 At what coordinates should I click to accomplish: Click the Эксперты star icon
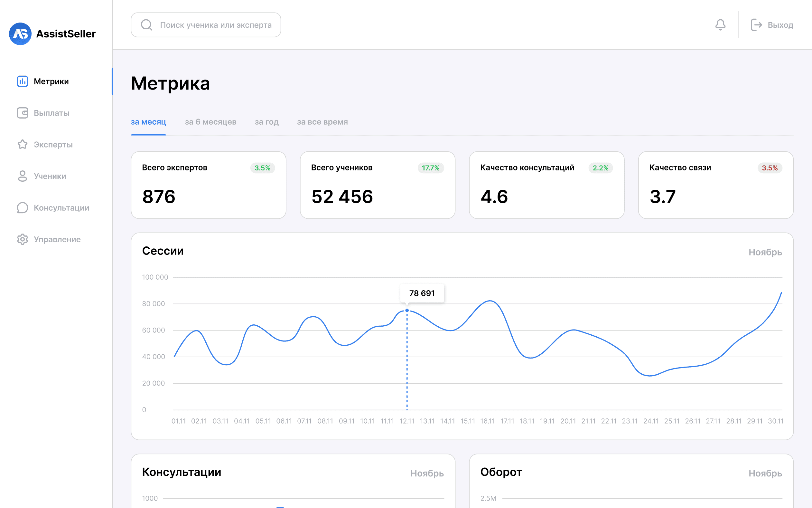[x=23, y=144]
